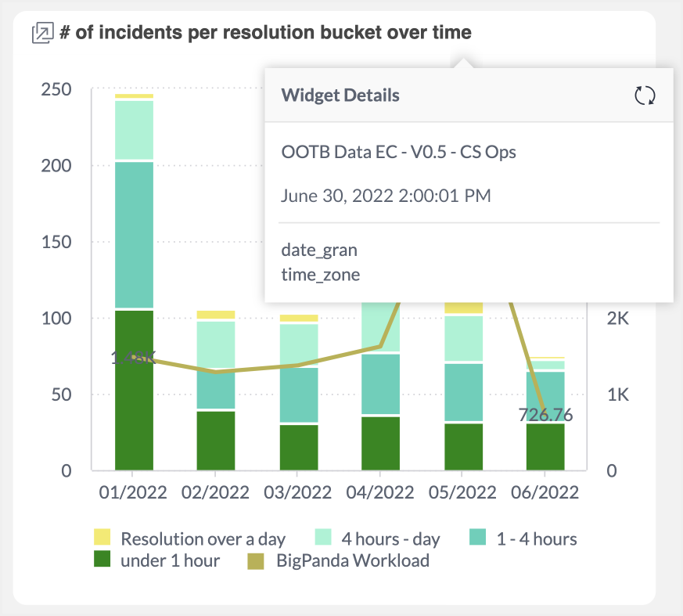The width and height of the screenshot is (683, 616).
Task: Select the date_gran parameter
Action: (319, 250)
